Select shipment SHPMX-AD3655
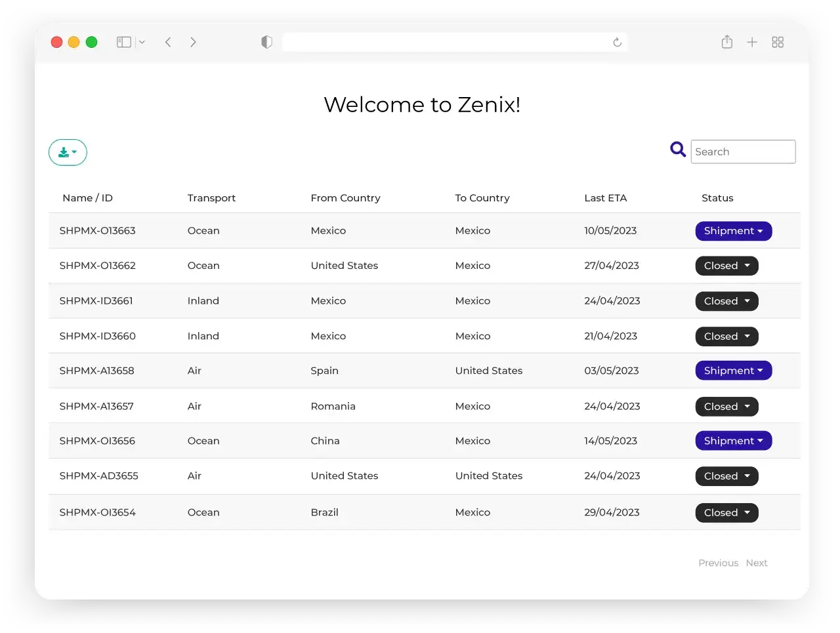840x633 pixels. [x=98, y=476]
